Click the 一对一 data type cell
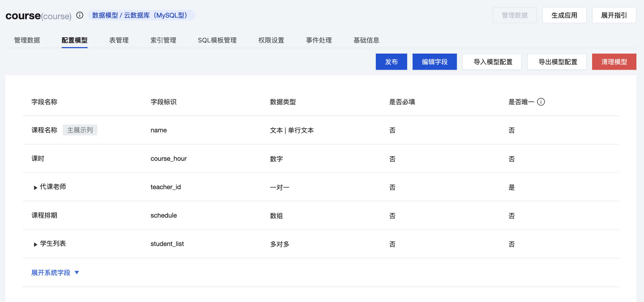Screen dimensions: 644x302 point(280,187)
